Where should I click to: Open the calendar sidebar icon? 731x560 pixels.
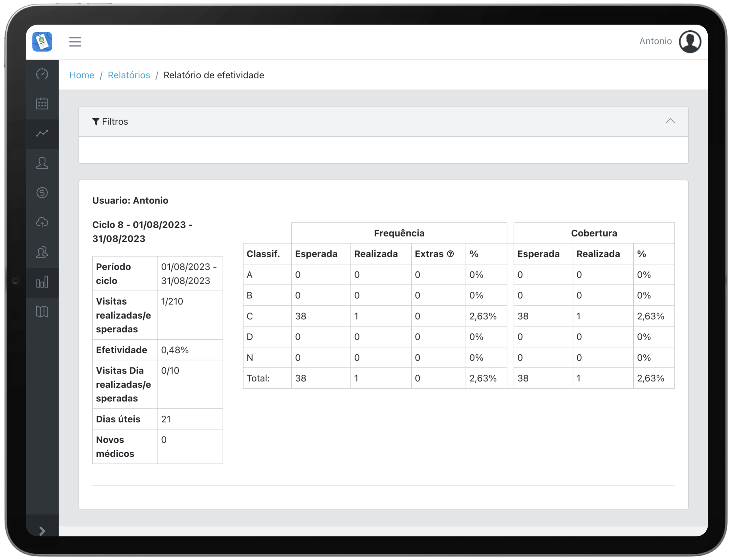(x=42, y=104)
